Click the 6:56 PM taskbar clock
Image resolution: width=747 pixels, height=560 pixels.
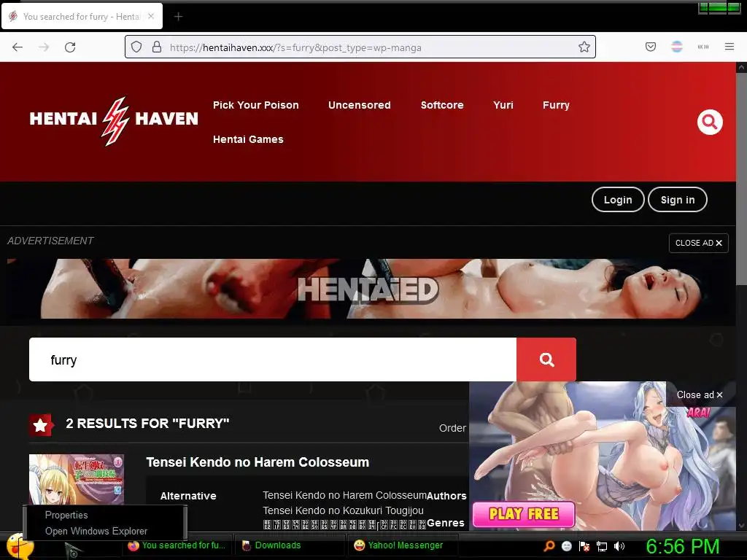tap(683, 546)
